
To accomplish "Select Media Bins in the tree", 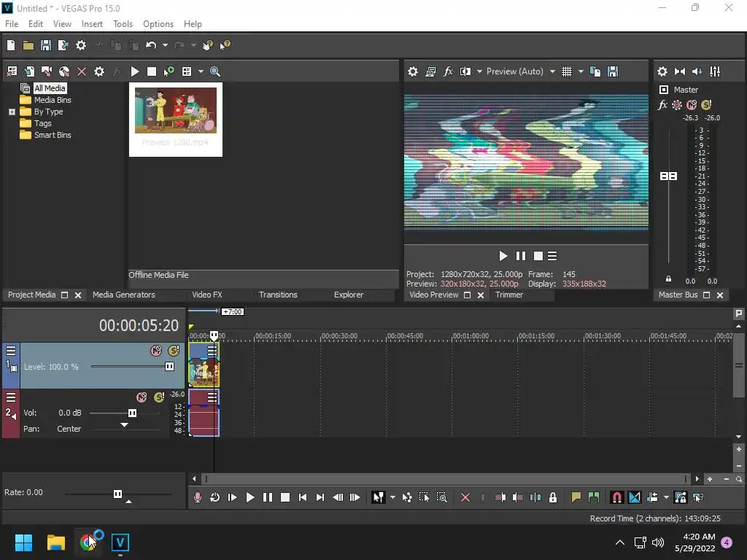I will coord(53,100).
